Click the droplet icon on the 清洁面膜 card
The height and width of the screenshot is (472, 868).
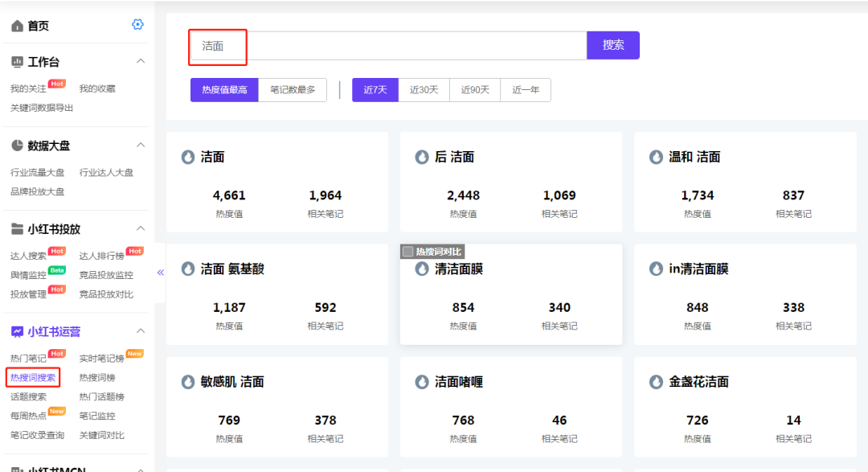(421, 269)
